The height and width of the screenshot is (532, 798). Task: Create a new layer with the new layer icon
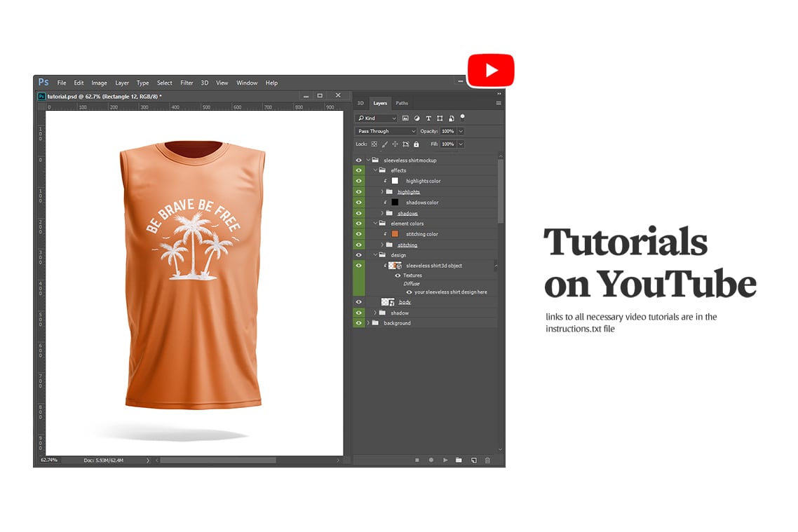[x=475, y=460]
